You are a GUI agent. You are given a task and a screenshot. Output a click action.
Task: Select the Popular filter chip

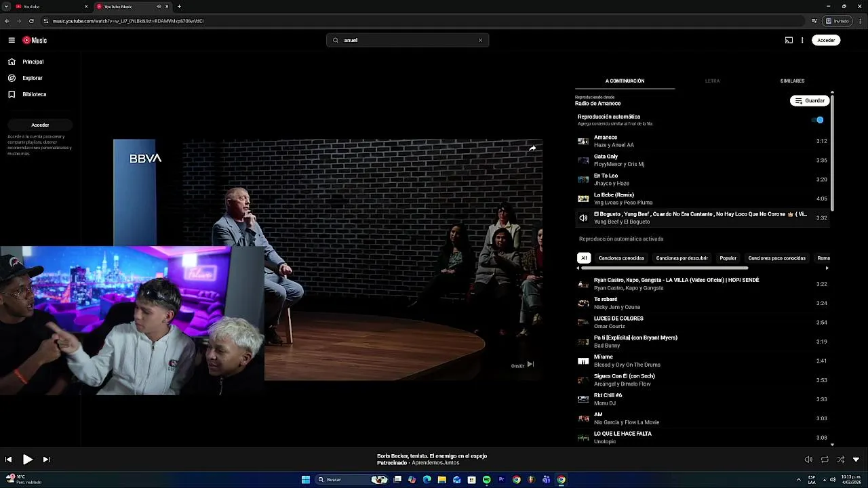(728, 258)
